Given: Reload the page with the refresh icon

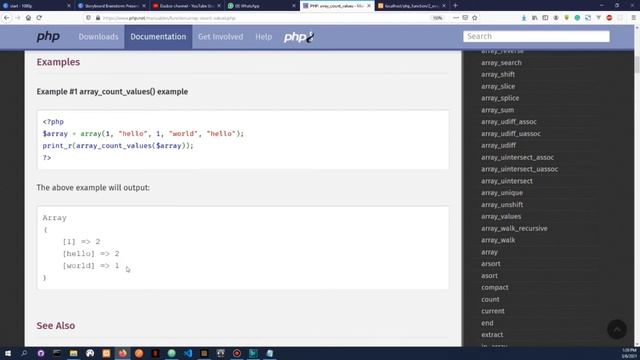Looking at the screenshot, I should tap(39, 18).
